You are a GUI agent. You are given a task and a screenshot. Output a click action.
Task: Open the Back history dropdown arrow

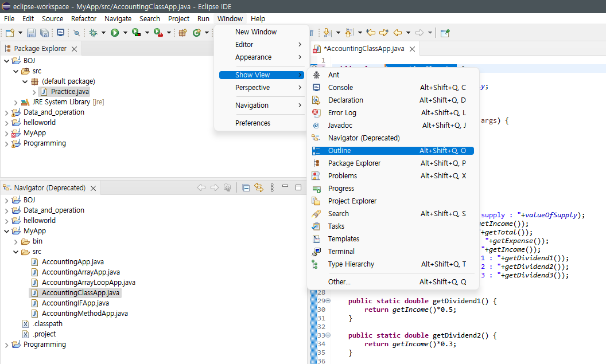(408, 33)
